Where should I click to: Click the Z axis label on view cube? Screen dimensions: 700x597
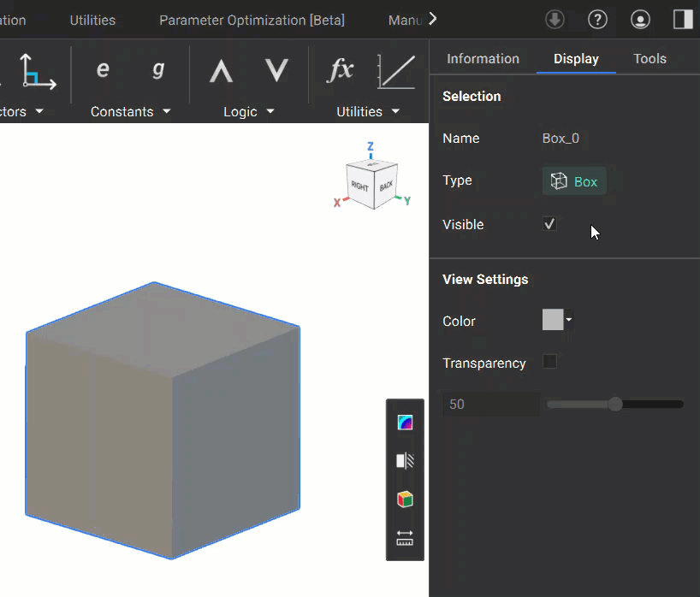point(370,146)
